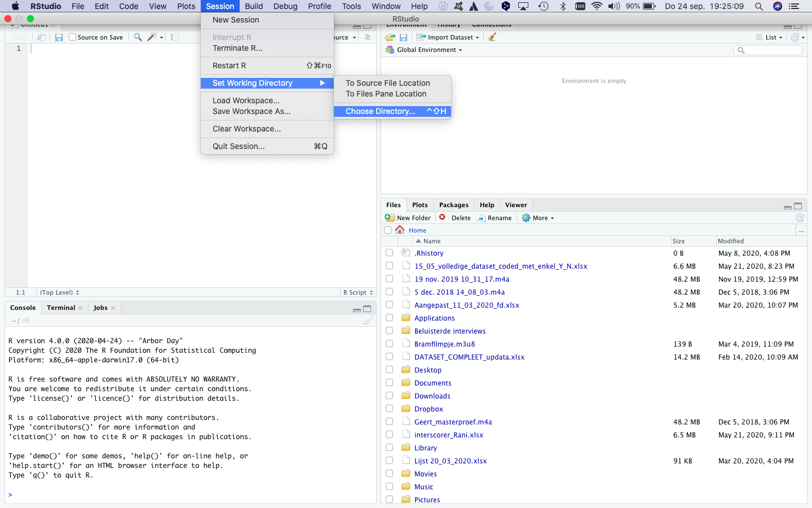Open the List view dropdown in Environment pane
Screen dimensions: 812x508
click(x=769, y=37)
